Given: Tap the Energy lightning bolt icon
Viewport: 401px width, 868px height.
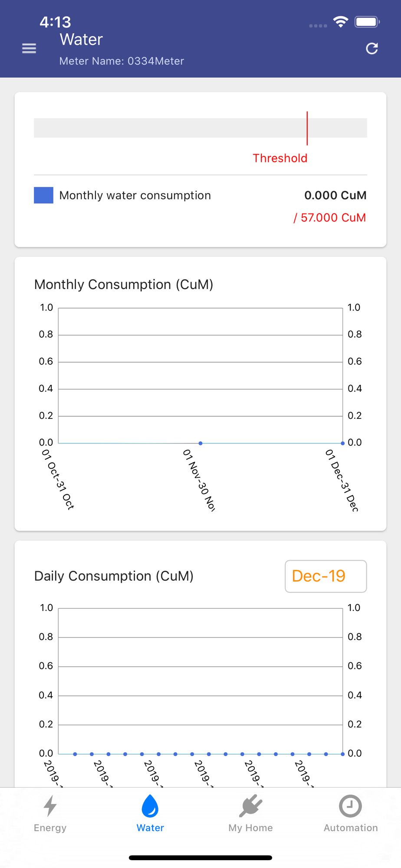Looking at the screenshot, I should click(50, 806).
